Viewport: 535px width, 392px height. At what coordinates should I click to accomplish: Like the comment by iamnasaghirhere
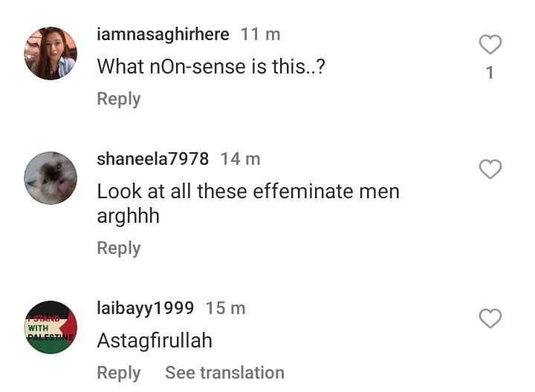click(490, 45)
